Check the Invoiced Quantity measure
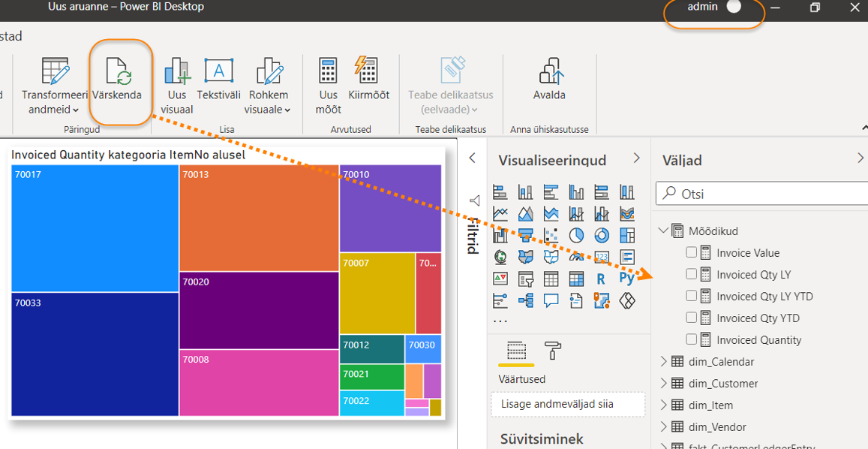Viewport: 868px width, 449px height. [x=691, y=340]
